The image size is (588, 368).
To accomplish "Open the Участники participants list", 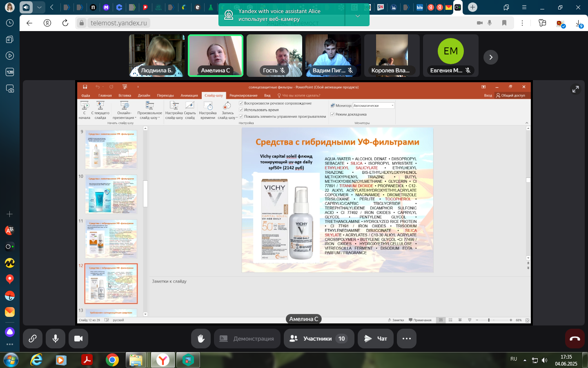I will coord(319,339).
